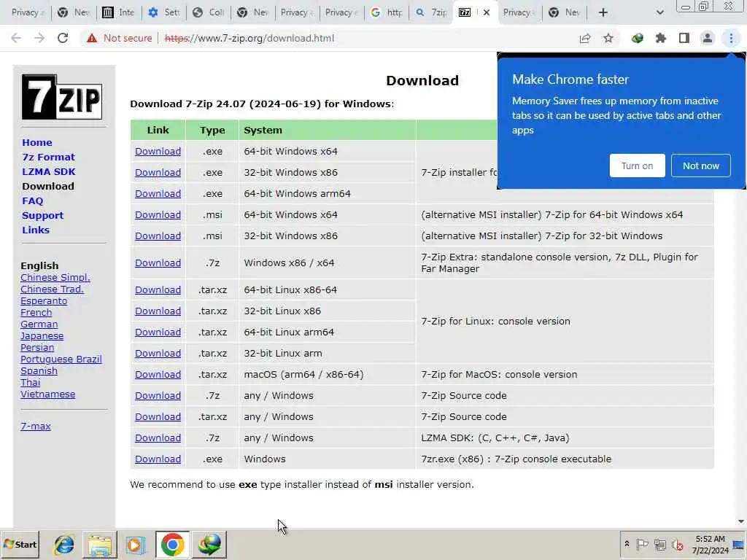Expand the tab search dropdown arrow
Screen dimensions: 747x560
click(x=659, y=12)
